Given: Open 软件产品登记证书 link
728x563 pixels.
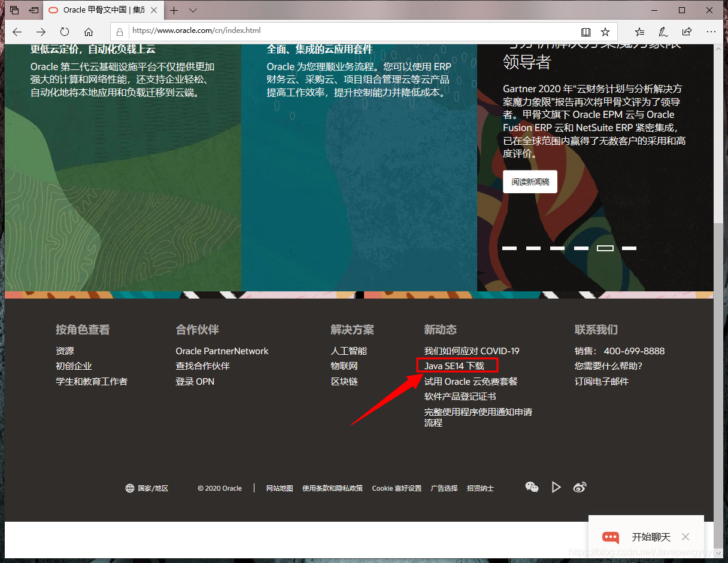Looking at the screenshot, I should (x=460, y=397).
